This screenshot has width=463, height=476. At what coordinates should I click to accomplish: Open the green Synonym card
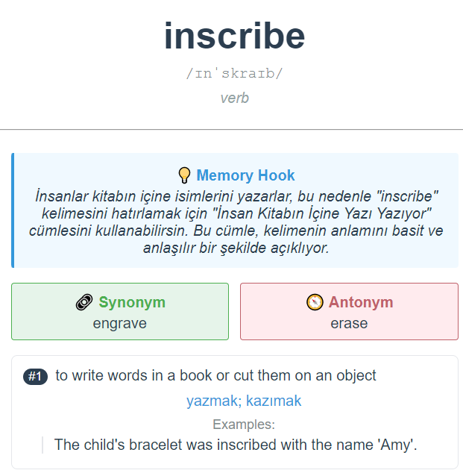tap(120, 311)
